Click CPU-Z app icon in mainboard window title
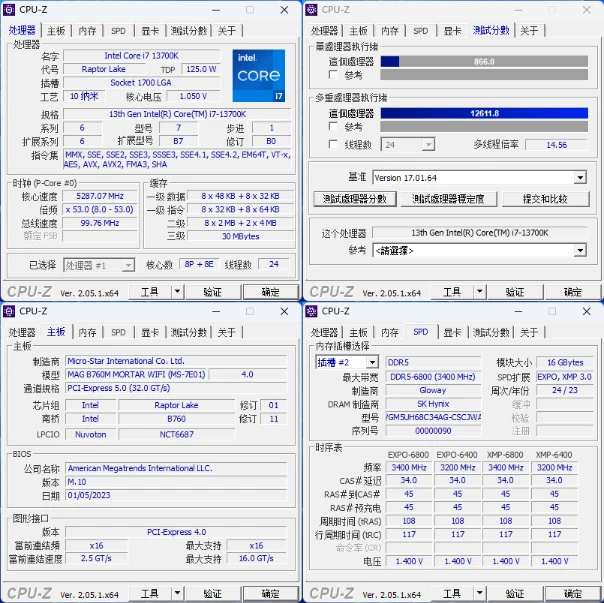 point(9,311)
